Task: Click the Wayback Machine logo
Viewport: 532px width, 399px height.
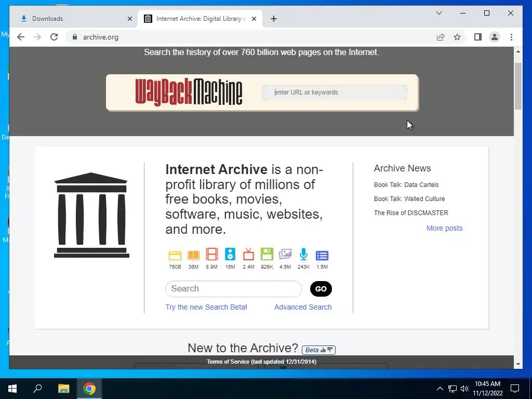Action: pos(189,92)
